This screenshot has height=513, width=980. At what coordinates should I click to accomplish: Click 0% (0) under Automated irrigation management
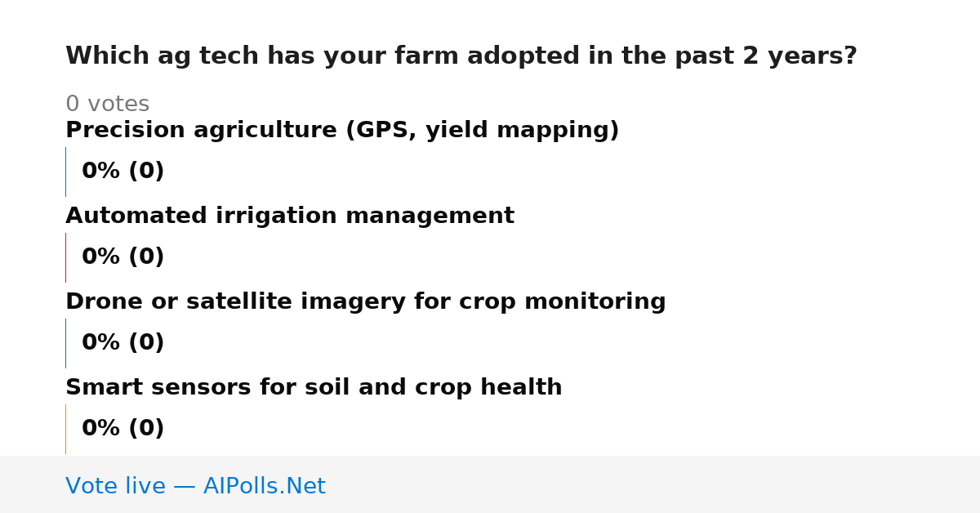123,257
